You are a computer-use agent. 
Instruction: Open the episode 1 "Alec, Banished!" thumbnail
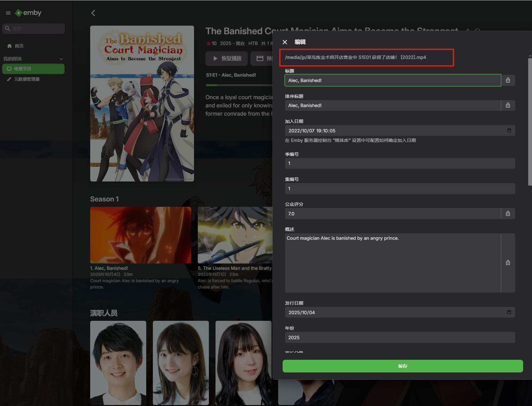coord(141,235)
